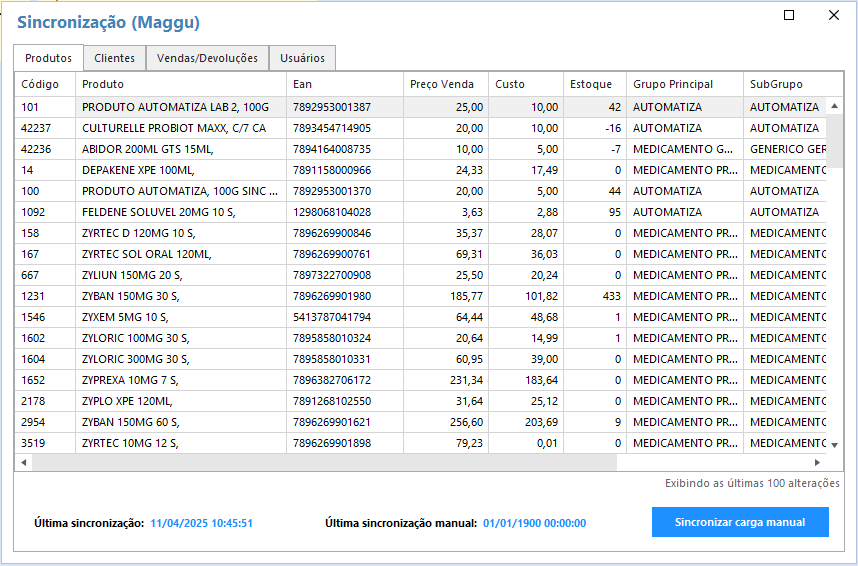858x566 pixels.
Task: Sort by the Código column header
Action: coord(41,84)
